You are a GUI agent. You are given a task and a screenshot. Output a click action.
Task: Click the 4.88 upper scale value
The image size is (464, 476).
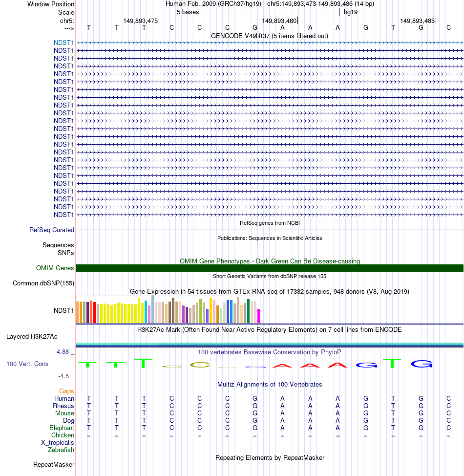coord(63,352)
